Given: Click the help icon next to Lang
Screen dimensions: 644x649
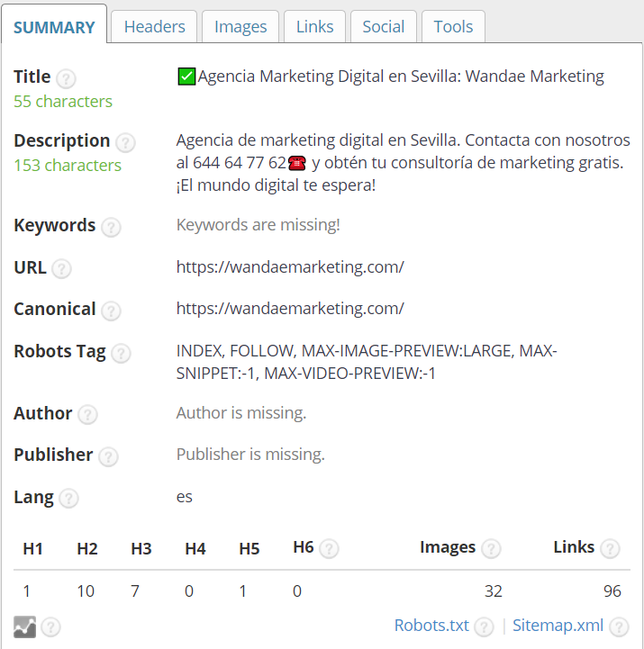Looking at the screenshot, I should (68, 498).
